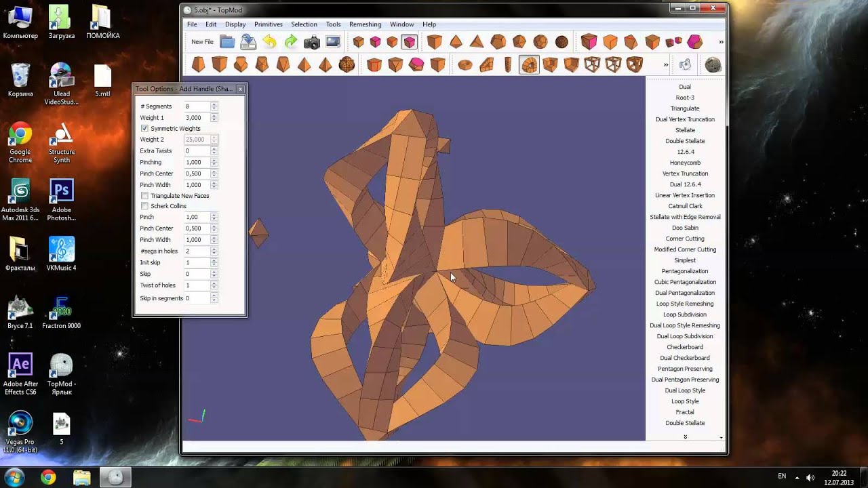Apply Honeycomb remeshing scheme
This screenshot has height=488, width=868.
pos(685,163)
